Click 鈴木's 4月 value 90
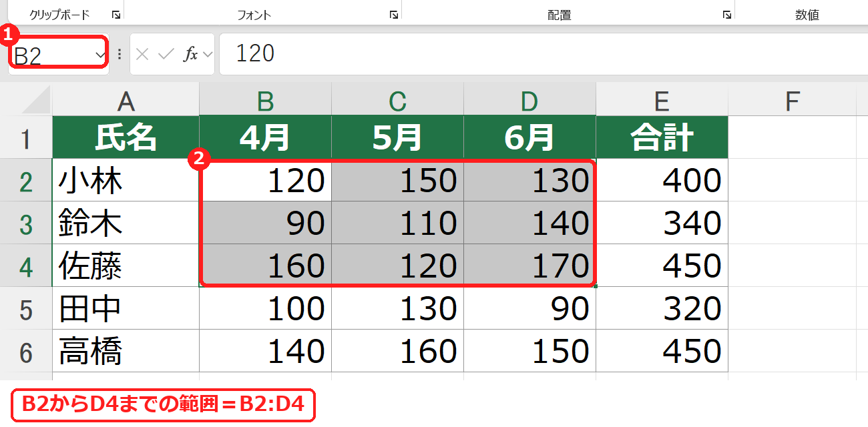 [266, 223]
